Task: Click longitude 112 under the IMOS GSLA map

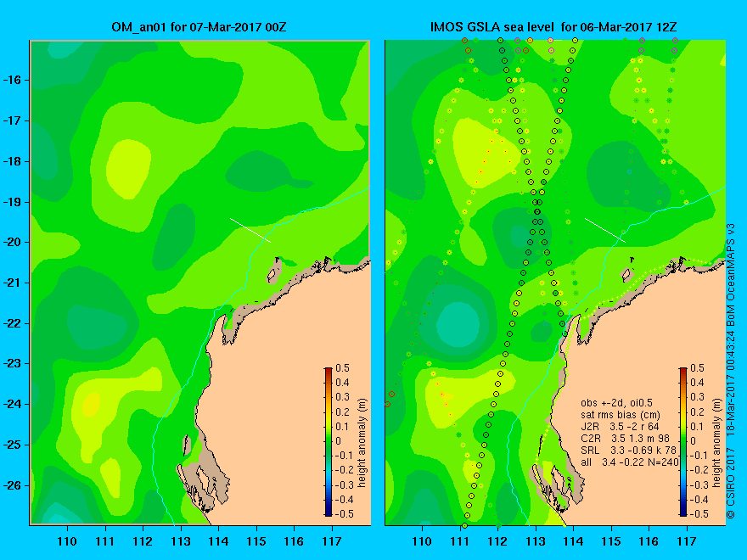Action: (497, 541)
